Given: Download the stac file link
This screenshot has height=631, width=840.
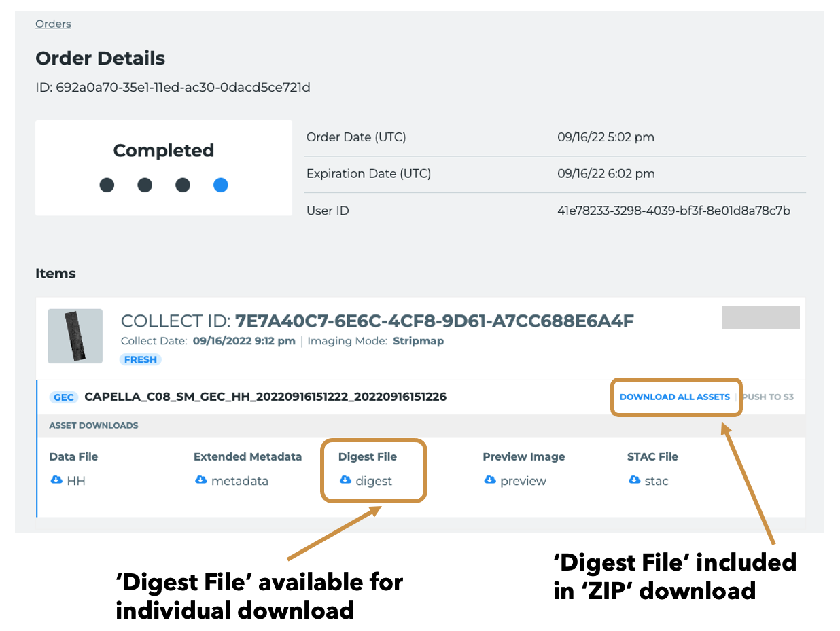Looking at the screenshot, I should pos(656,481).
